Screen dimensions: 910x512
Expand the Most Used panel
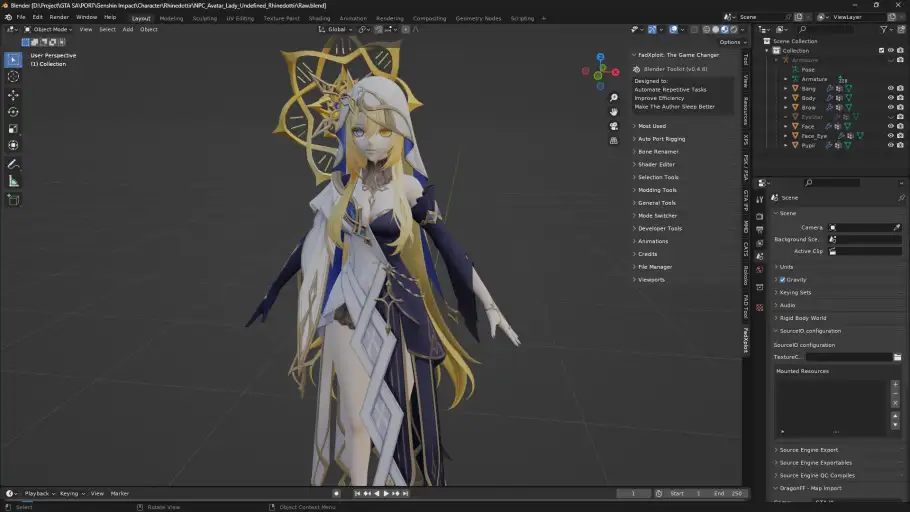pyautogui.click(x=652, y=126)
